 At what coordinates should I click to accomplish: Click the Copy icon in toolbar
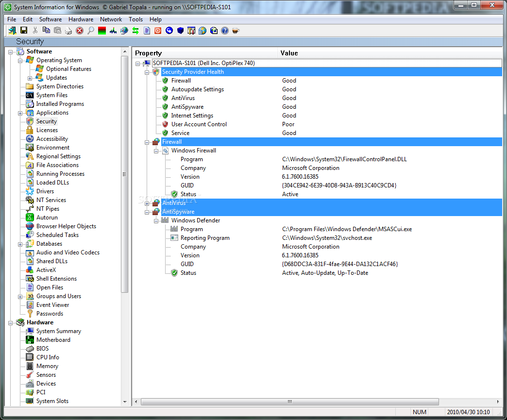(46, 31)
